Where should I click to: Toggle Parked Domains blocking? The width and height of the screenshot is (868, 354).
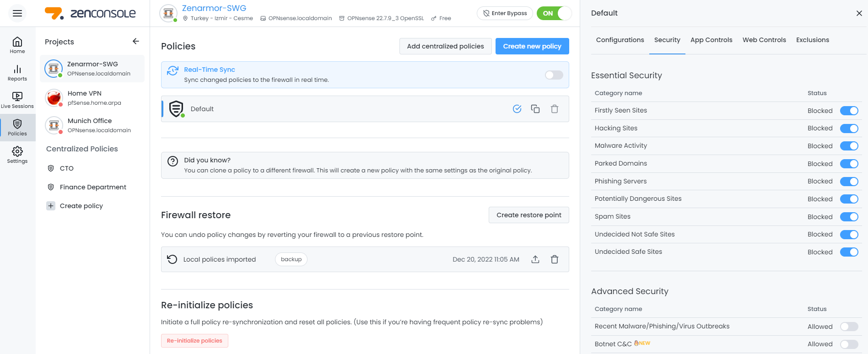pyautogui.click(x=849, y=164)
